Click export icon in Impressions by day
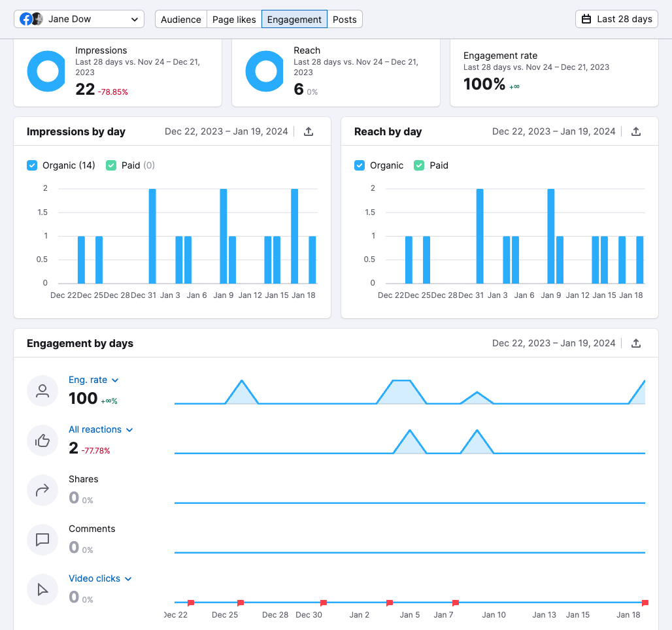The height and width of the screenshot is (630, 672). [309, 131]
